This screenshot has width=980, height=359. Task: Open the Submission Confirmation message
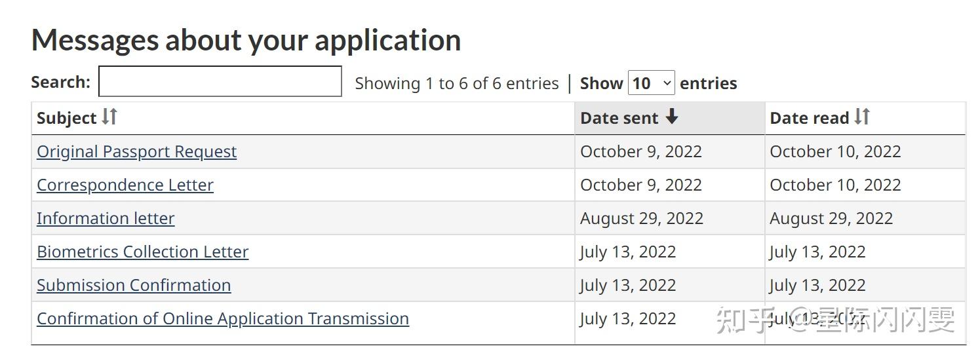134,285
